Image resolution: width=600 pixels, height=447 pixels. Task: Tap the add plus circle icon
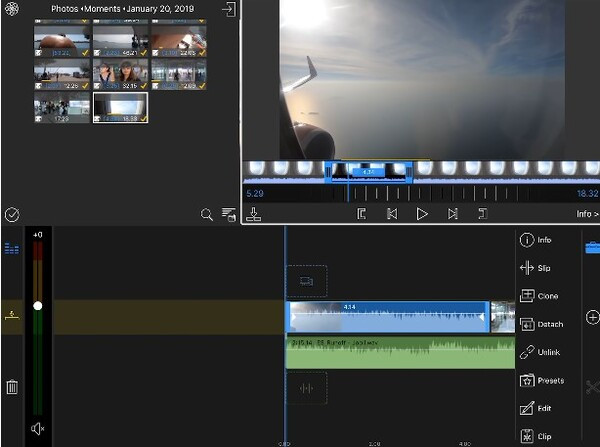click(x=593, y=317)
